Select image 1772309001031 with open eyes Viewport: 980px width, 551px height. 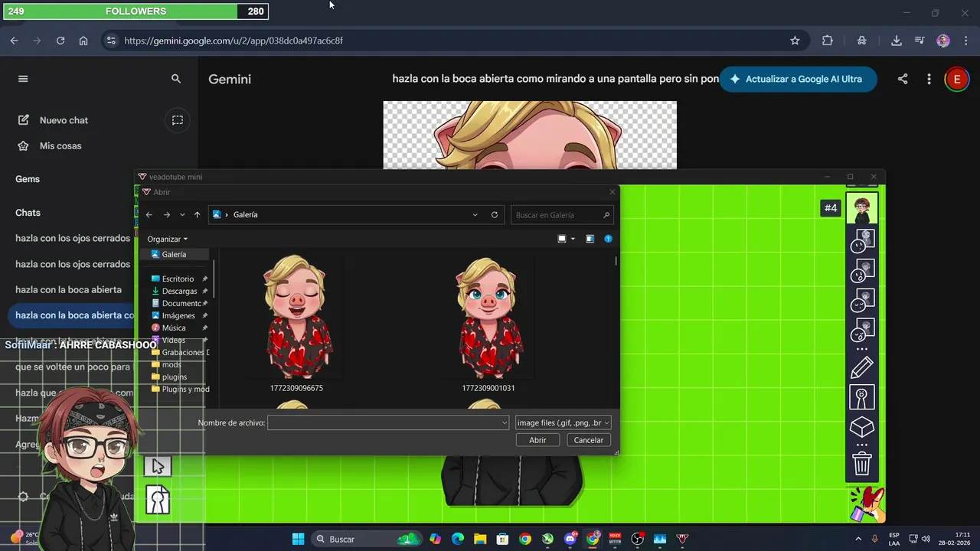coord(488,324)
